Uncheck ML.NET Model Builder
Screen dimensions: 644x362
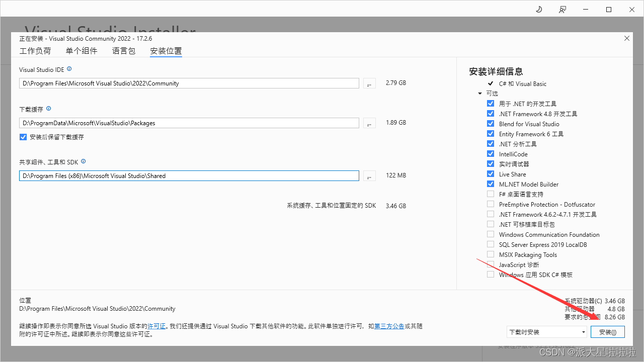pos(491,184)
